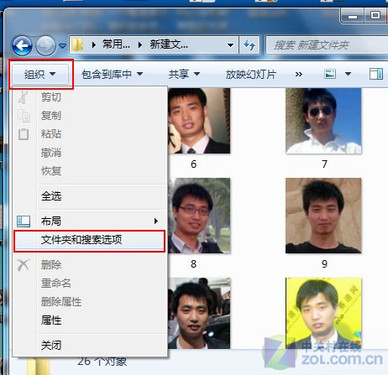Toggle the preview pane icon
Viewport: 388px width, 375px height.
[376, 74]
